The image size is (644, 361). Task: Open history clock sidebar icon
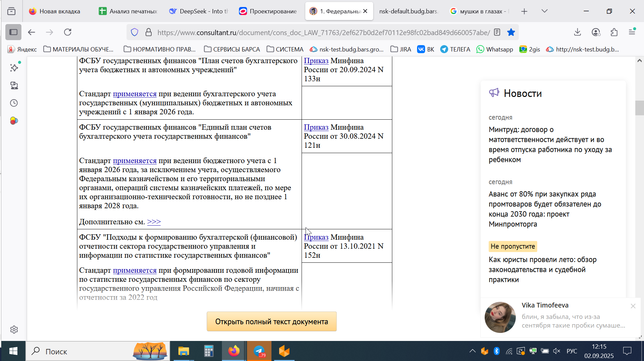tap(14, 103)
